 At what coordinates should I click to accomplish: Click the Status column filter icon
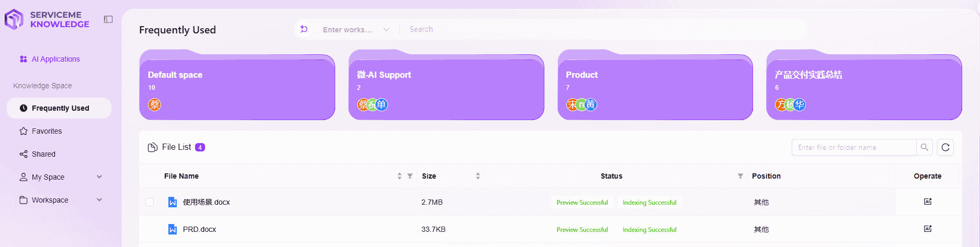point(740,176)
